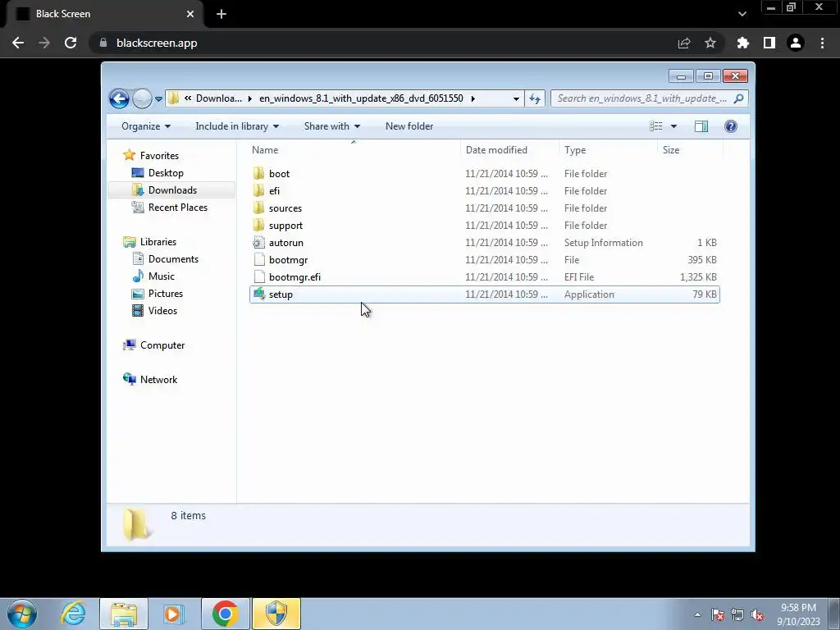Click the User Account Control shield taskbar item
Image resolution: width=840 pixels, height=630 pixels.
click(276, 614)
